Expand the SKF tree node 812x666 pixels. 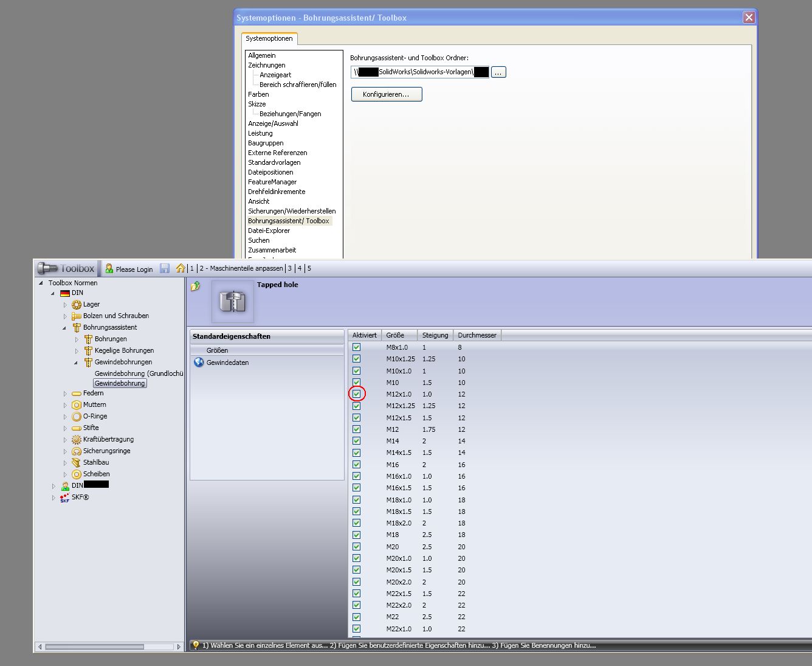click(53, 498)
